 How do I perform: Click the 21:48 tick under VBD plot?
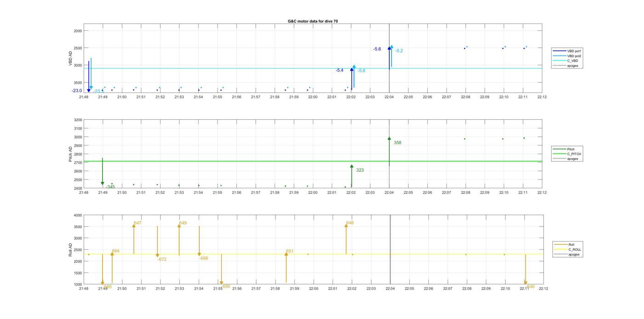pyautogui.click(x=84, y=97)
